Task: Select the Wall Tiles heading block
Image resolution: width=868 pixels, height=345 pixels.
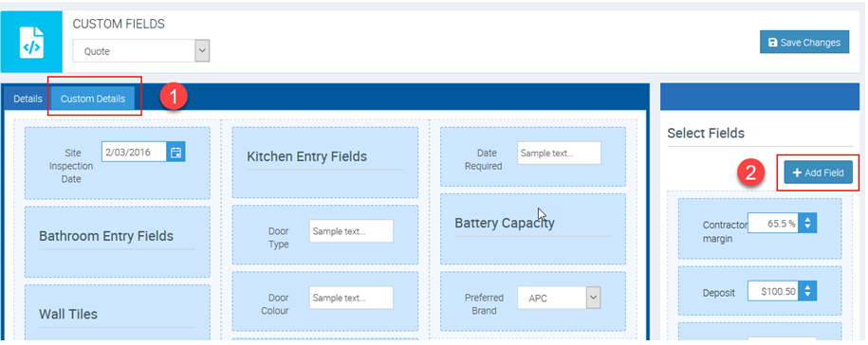Action: point(118,313)
